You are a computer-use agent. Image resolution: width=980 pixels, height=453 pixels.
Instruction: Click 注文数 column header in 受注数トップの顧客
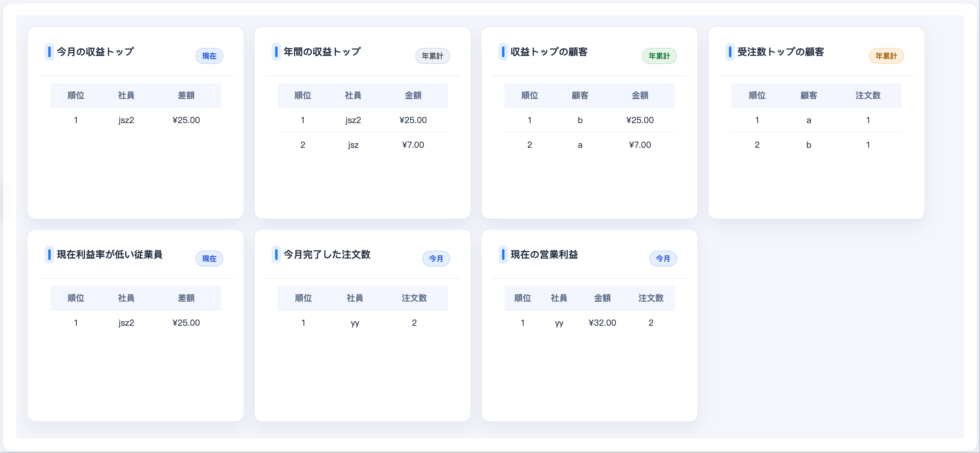pyautogui.click(x=868, y=96)
